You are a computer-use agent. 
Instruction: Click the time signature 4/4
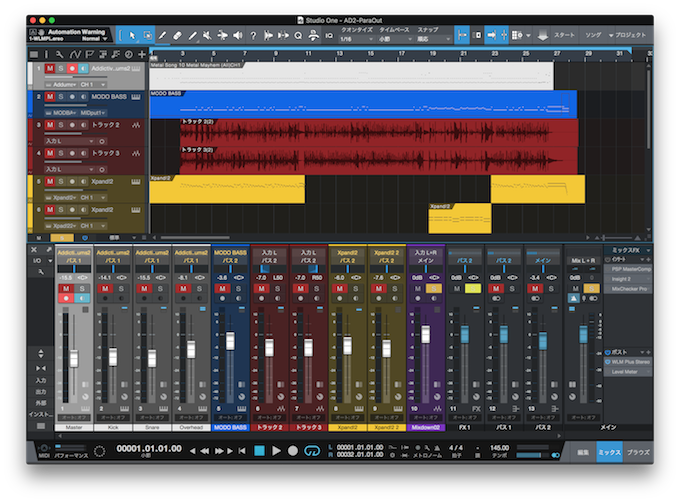pos(456,447)
